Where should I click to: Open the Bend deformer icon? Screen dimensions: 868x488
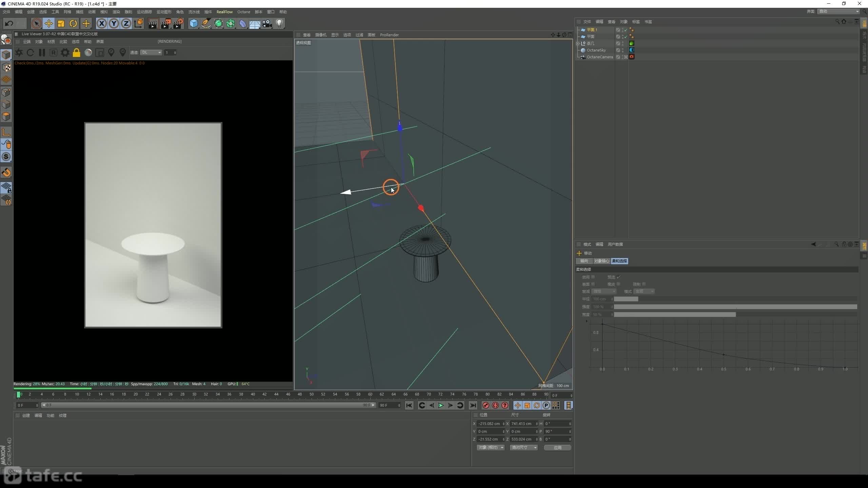pos(243,23)
